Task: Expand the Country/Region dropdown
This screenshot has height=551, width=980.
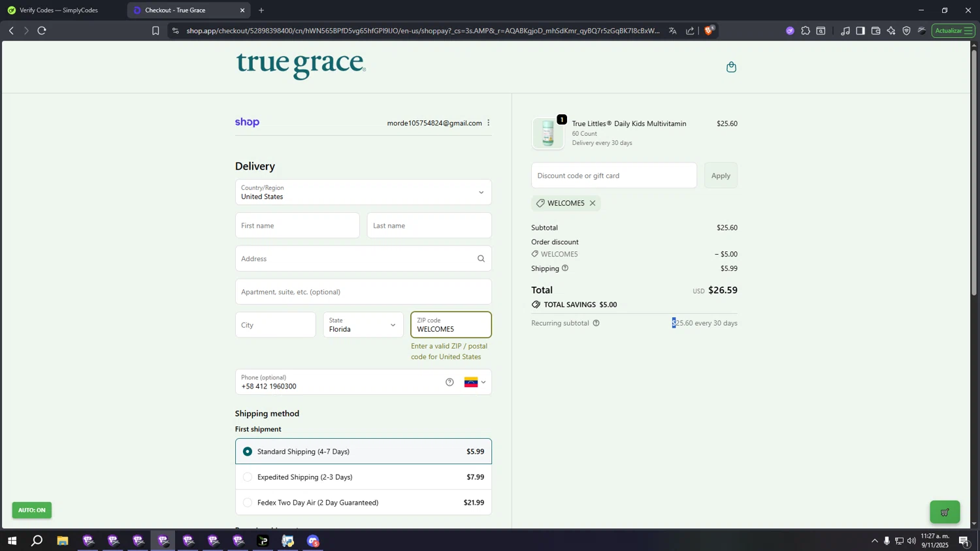Action: (363, 192)
